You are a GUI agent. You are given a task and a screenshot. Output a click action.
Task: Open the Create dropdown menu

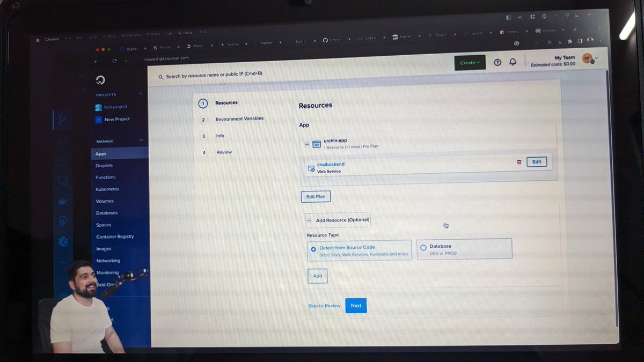(470, 62)
